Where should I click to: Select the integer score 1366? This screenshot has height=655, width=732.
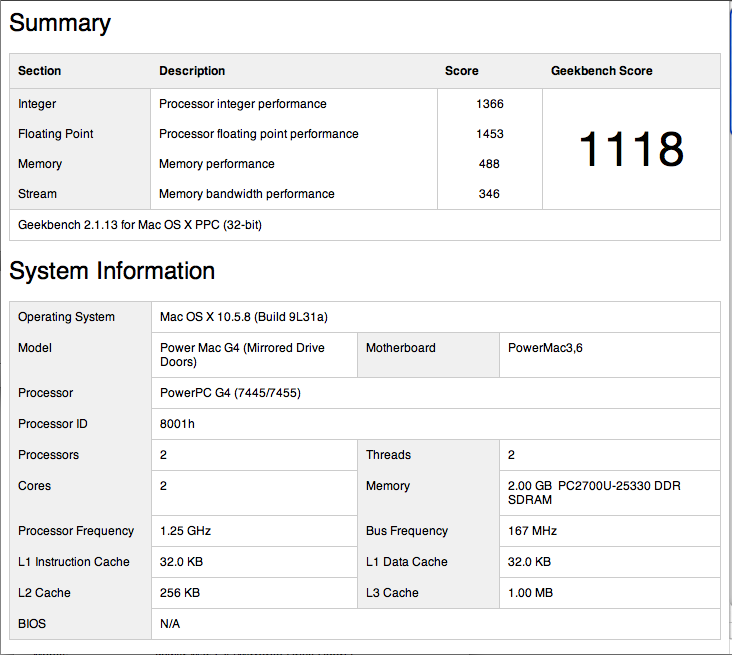coord(490,104)
